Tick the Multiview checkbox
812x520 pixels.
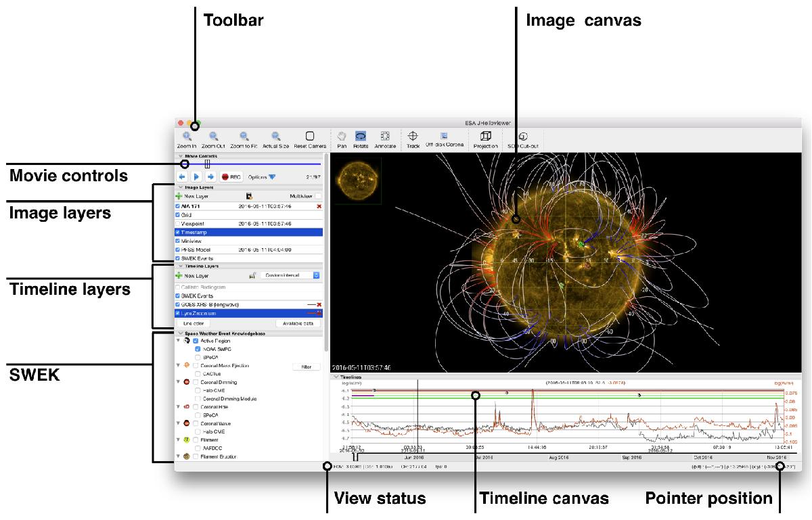(x=318, y=195)
